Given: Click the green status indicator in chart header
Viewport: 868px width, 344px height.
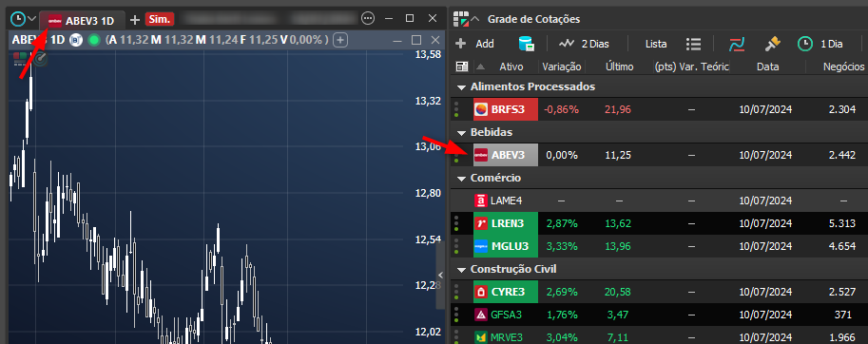Looking at the screenshot, I should click(94, 40).
